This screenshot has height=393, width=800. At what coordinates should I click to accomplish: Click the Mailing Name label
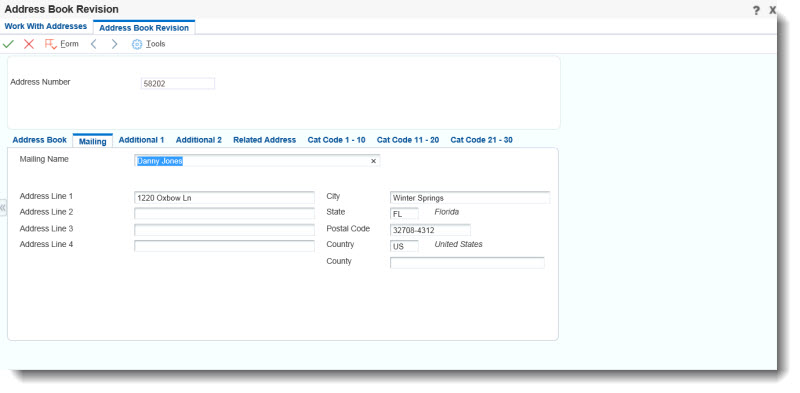(x=44, y=159)
